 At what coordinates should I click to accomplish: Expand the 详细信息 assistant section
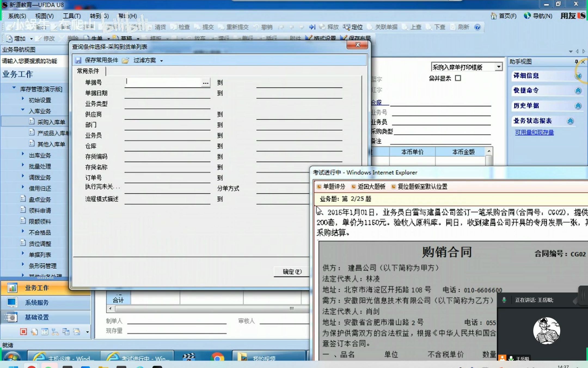click(578, 76)
